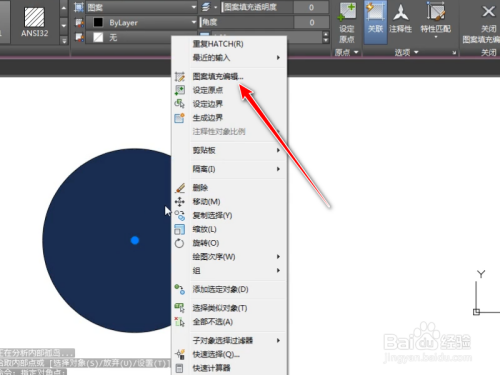500x375 pixels.
Task: Expand the Options panel dropdown
Action: [406, 52]
